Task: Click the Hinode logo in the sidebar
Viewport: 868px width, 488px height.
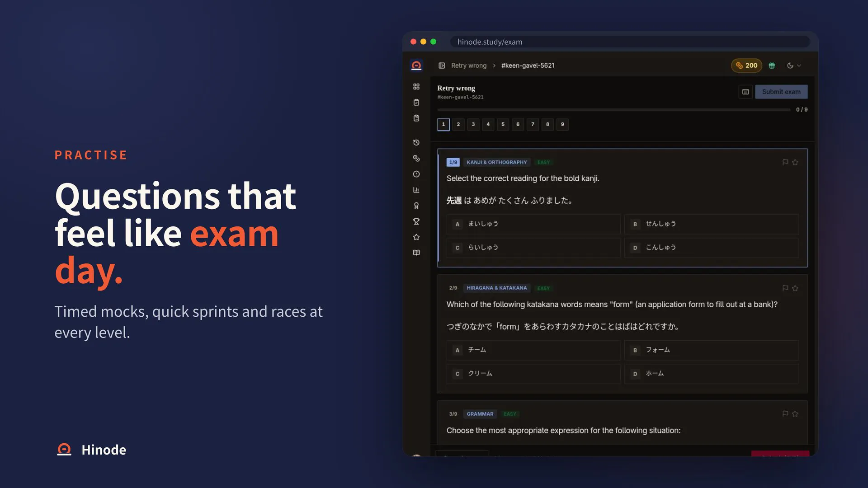Action: coord(416,66)
